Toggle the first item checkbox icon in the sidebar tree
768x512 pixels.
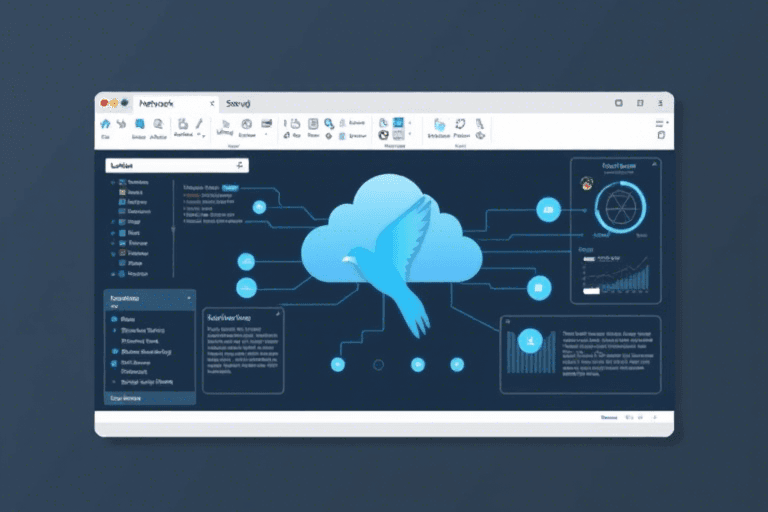point(122,183)
